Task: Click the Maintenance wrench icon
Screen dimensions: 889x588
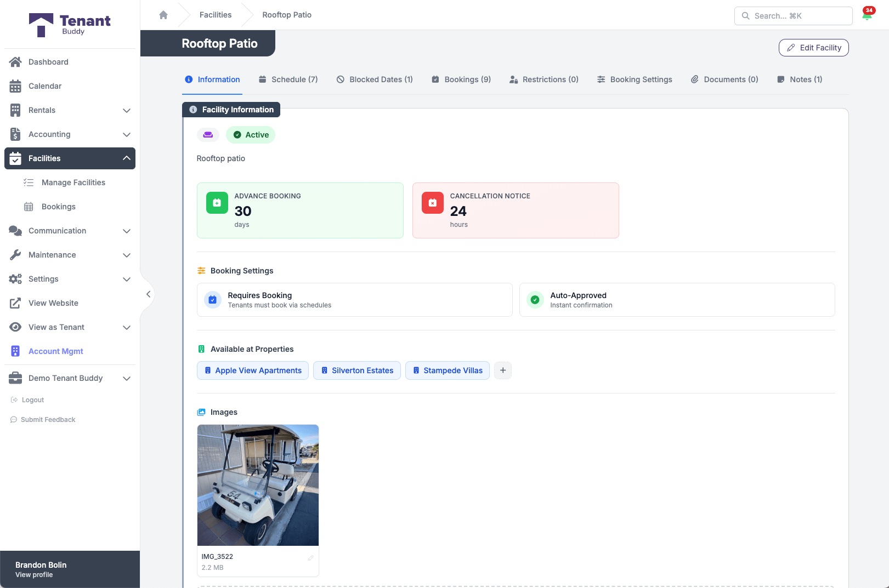Action: [x=15, y=255]
